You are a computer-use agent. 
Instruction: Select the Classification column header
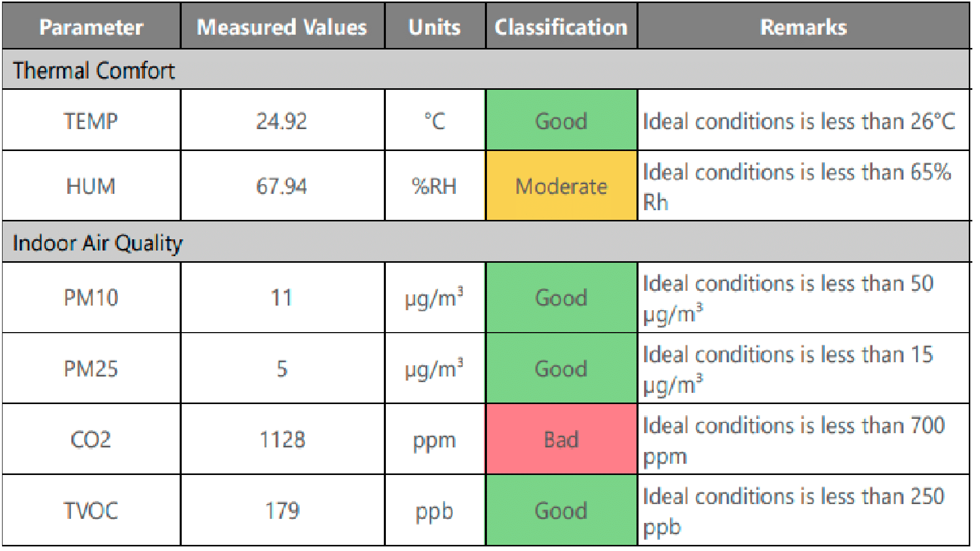click(x=561, y=27)
